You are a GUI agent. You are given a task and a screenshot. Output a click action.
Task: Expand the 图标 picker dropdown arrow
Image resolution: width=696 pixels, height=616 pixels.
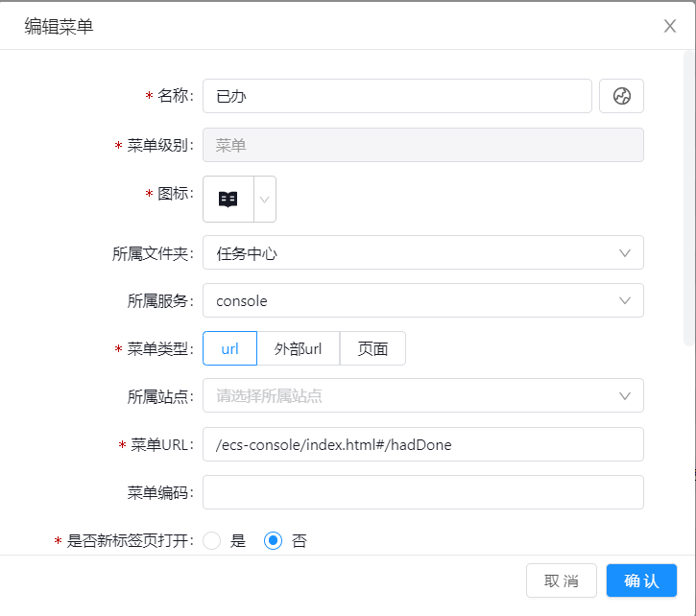coord(265,200)
